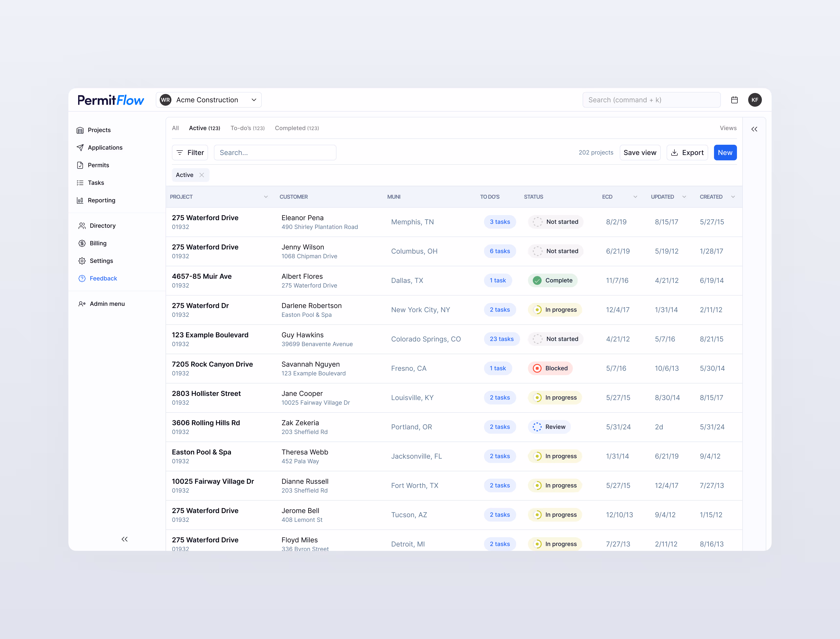This screenshot has height=639, width=840.
Task: Open the 1 task badge for Savannah Nguyen
Action: click(498, 368)
